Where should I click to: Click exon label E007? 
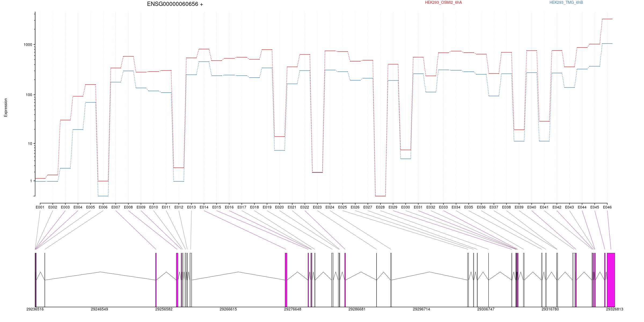tap(116, 207)
